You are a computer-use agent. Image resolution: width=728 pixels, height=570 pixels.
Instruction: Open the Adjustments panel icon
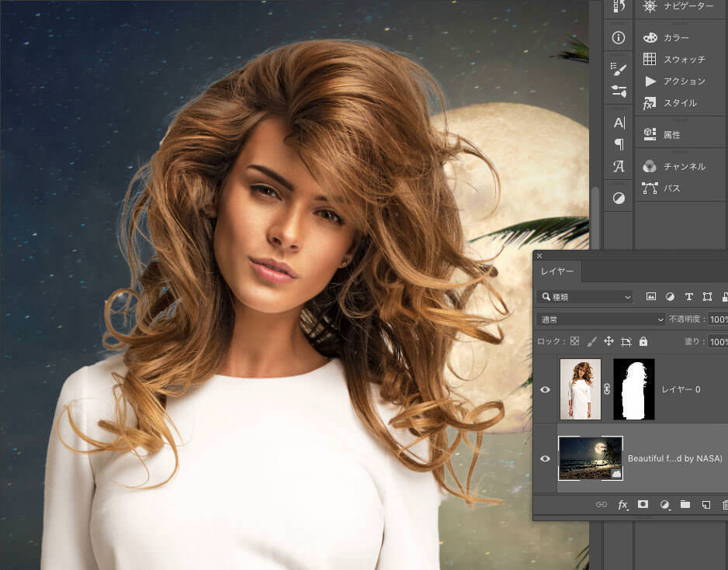click(x=619, y=198)
